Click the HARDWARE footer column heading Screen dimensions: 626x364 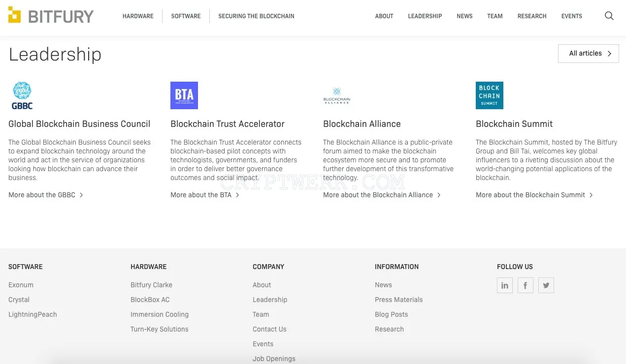click(148, 267)
